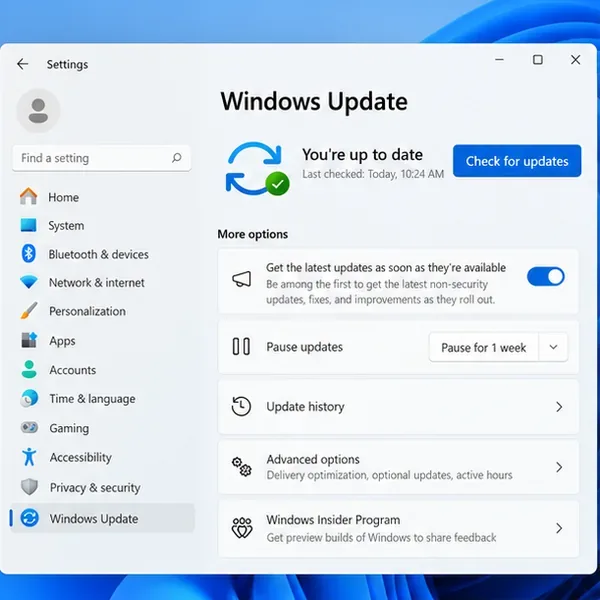This screenshot has height=600, width=600.
Task: Click the megaphone icon for latest updates
Action: coord(241,279)
